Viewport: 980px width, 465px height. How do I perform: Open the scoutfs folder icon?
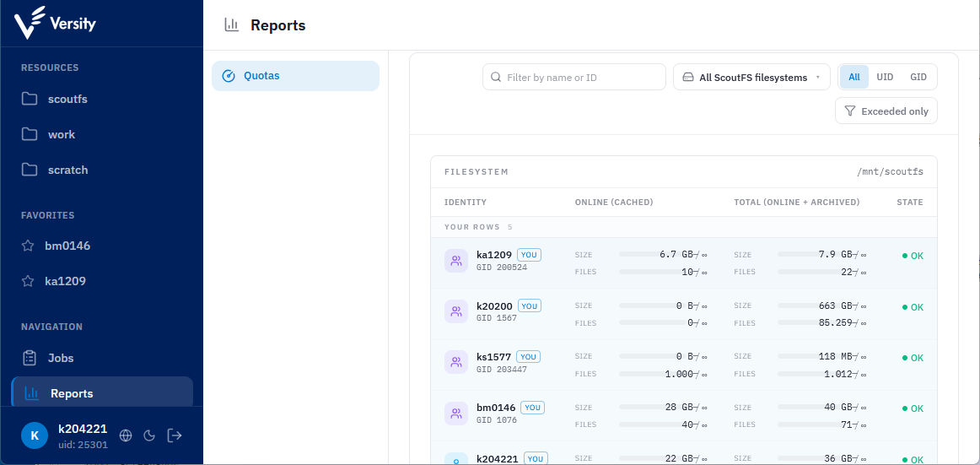coord(30,99)
